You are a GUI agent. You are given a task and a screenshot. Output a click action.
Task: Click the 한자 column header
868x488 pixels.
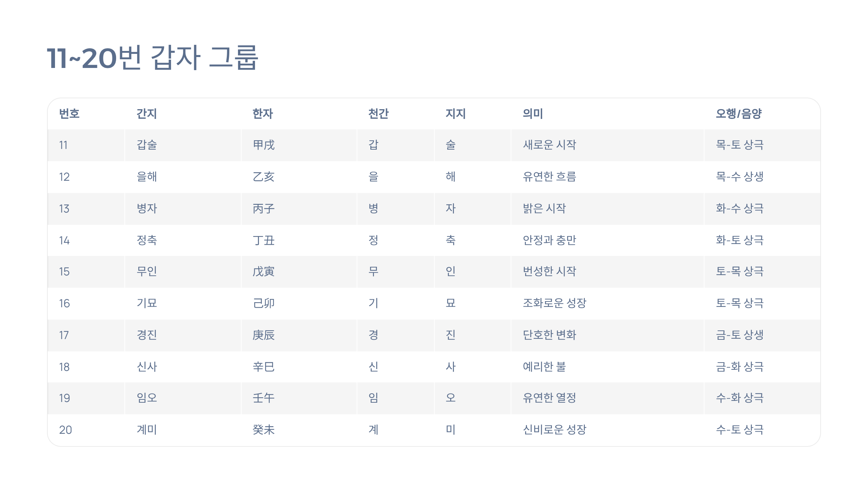[263, 114]
